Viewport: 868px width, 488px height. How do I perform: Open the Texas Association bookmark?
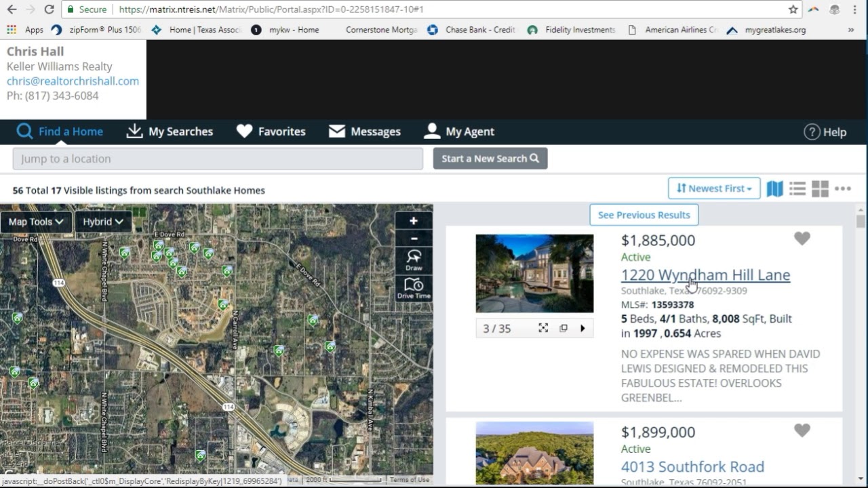pyautogui.click(x=197, y=30)
